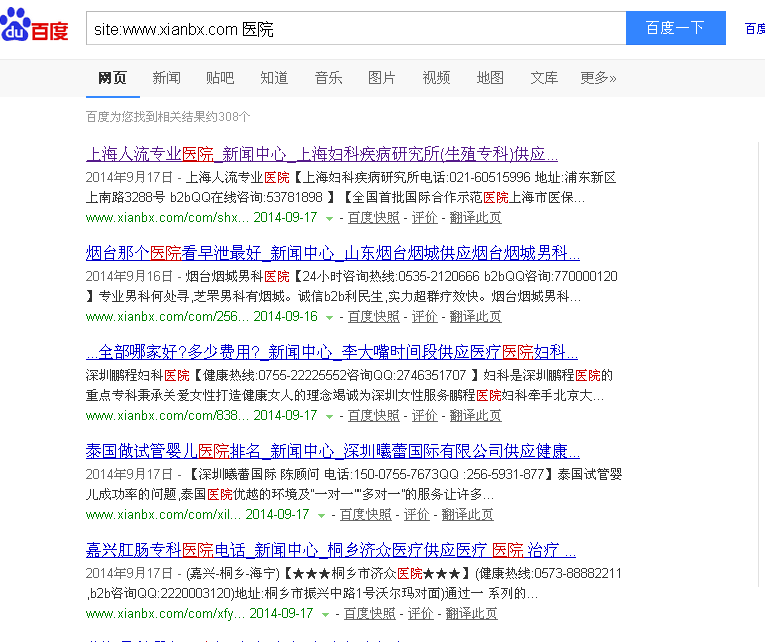
Task: Click the search input field
Action: click(356, 28)
